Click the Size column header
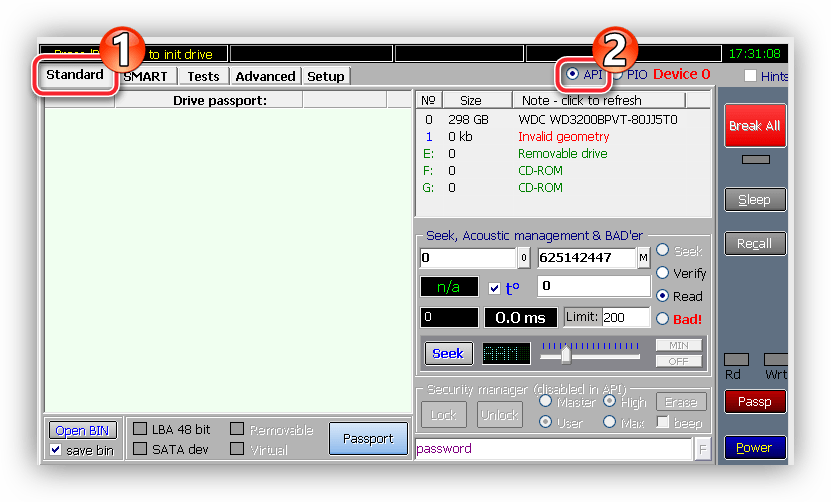This screenshot has height=502, width=831. point(477,100)
